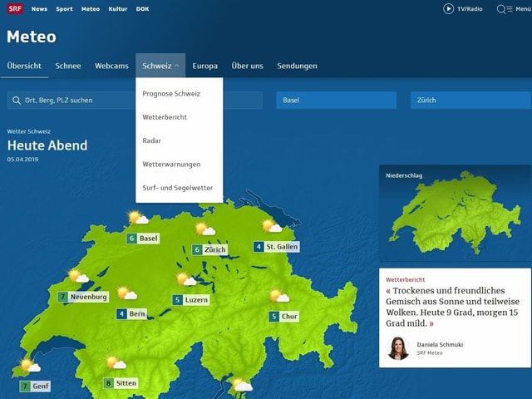Collapse the Schweiz dropdown menu
Image resolution: width=532 pixels, height=399 pixels.
click(160, 66)
